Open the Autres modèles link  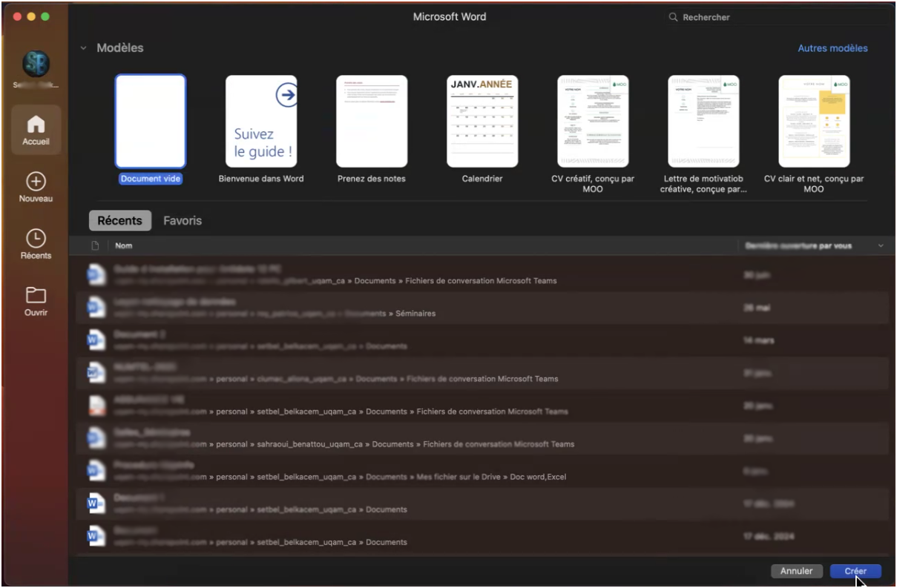click(832, 48)
